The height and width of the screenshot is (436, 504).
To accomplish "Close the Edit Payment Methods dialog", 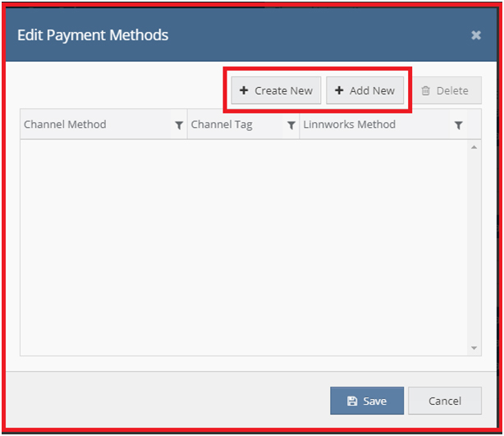I will pyautogui.click(x=476, y=35).
